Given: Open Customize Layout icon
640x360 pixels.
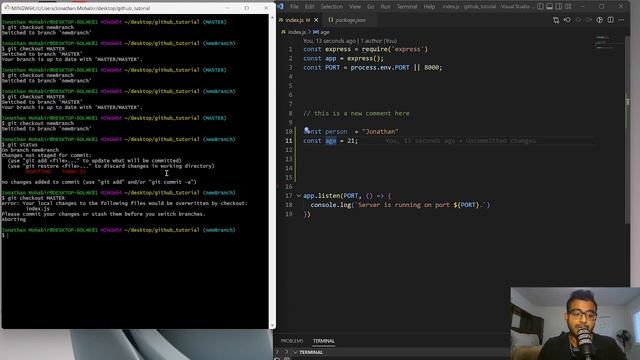Looking at the screenshot, I should tap(568, 7).
